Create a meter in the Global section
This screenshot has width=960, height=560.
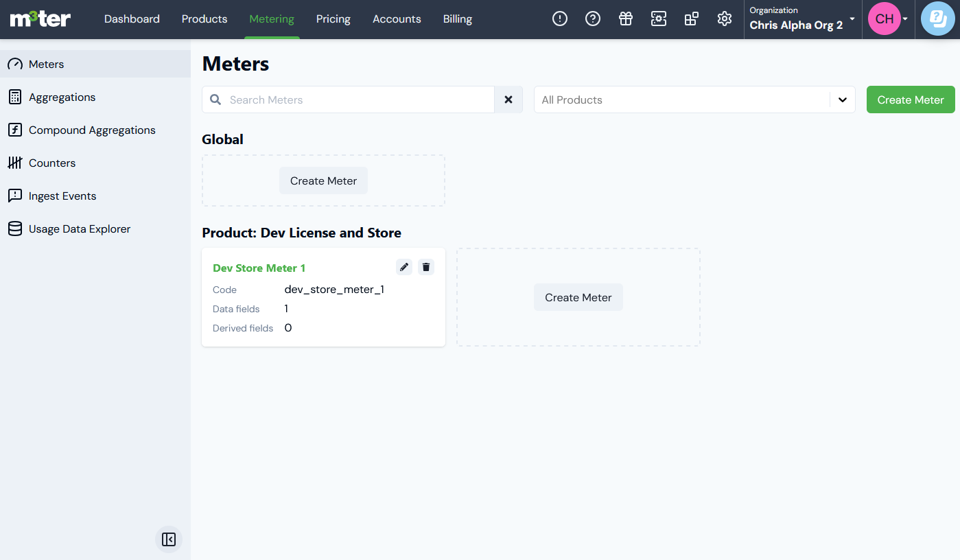click(x=323, y=180)
